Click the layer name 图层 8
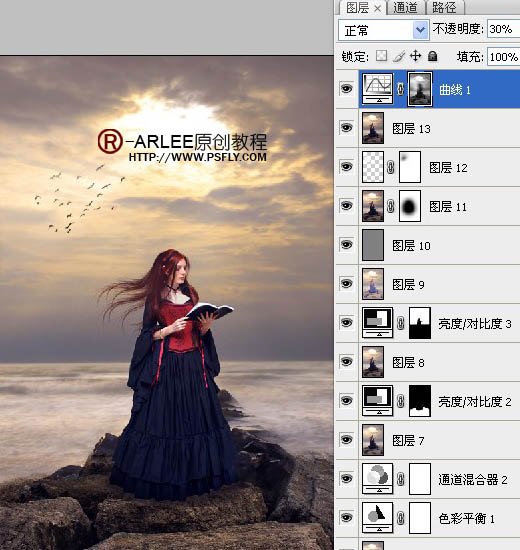 pos(408,362)
